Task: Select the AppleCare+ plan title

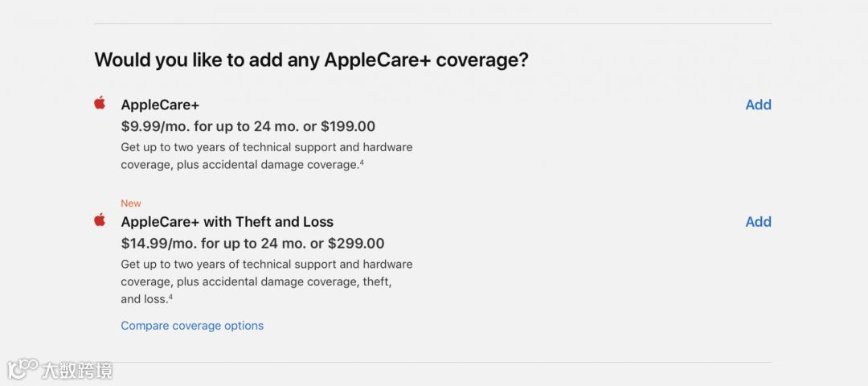Action: click(160, 105)
